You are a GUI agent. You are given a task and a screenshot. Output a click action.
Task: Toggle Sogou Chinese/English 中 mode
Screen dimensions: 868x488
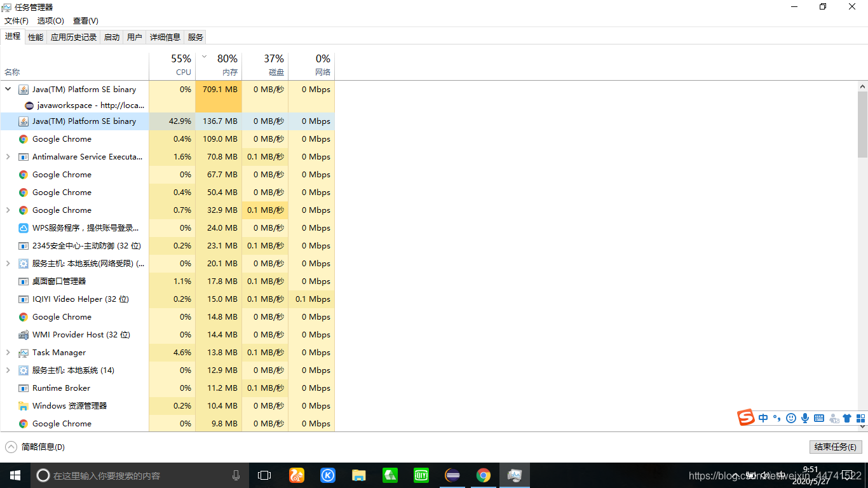[x=763, y=418]
